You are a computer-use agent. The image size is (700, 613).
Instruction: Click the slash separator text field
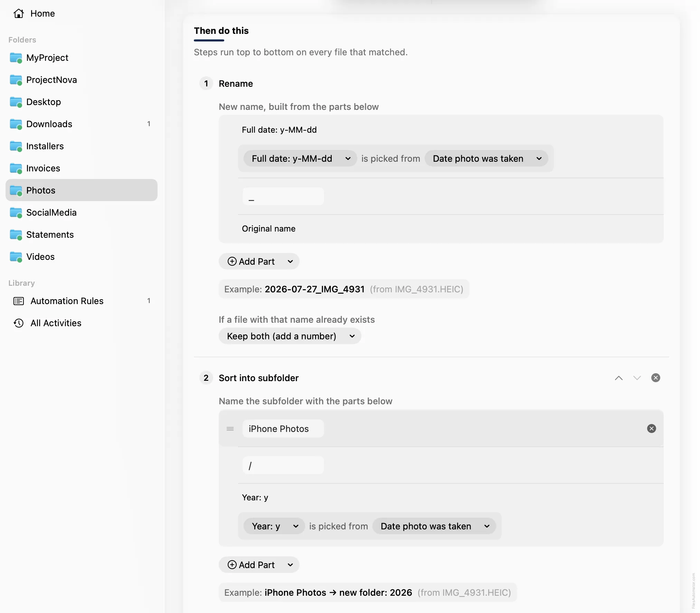coord(283,465)
